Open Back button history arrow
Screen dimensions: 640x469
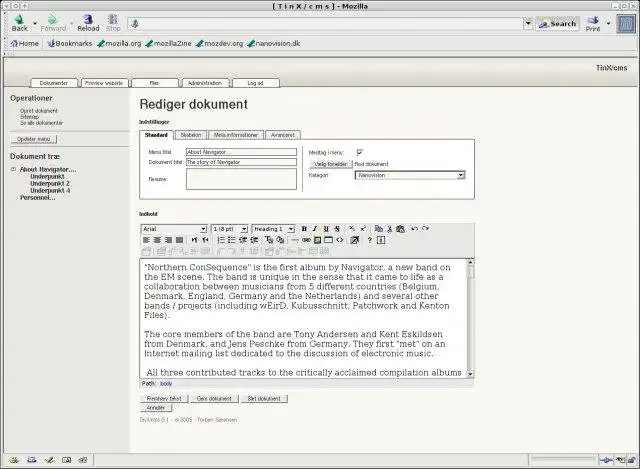(x=35, y=23)
